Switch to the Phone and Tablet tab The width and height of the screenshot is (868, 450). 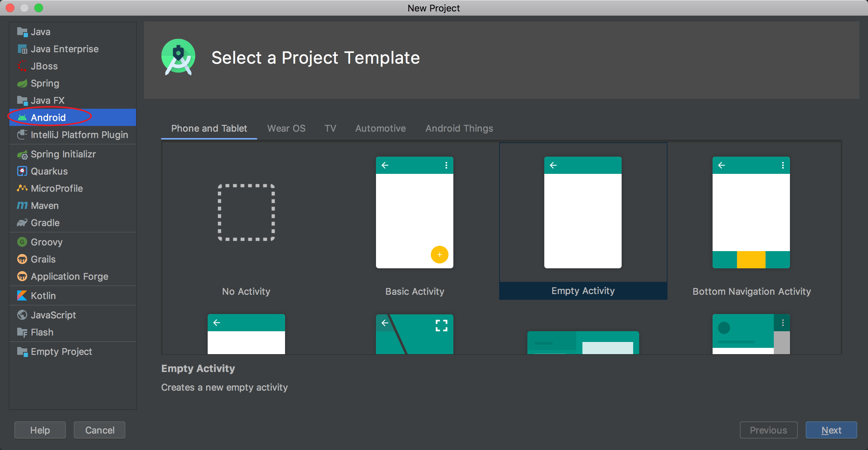[209, 128]
